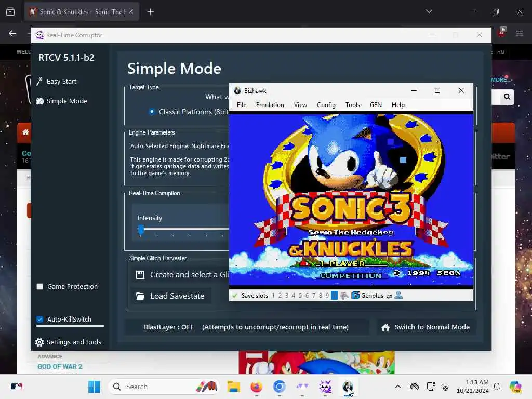Open Easy Start in RTCV sidebar

[x=57, y=82]
